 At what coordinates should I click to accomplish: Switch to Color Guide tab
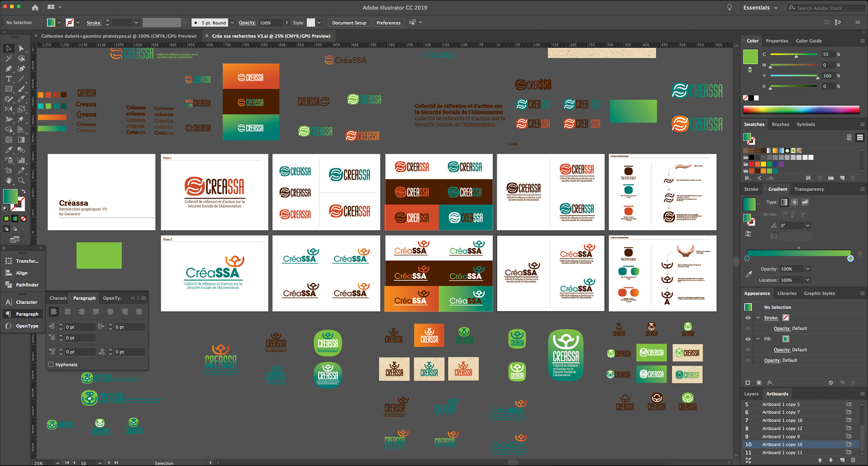809,41
